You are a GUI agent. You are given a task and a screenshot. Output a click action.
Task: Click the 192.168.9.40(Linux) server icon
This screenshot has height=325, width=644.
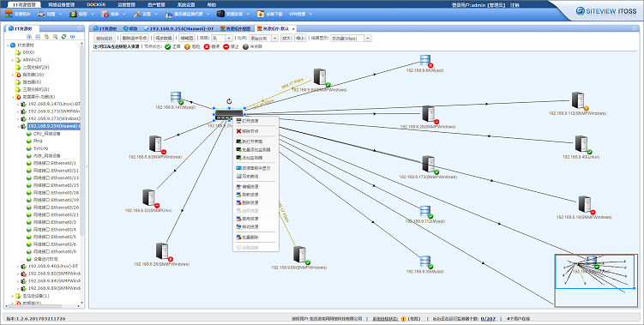pos(581,144)
